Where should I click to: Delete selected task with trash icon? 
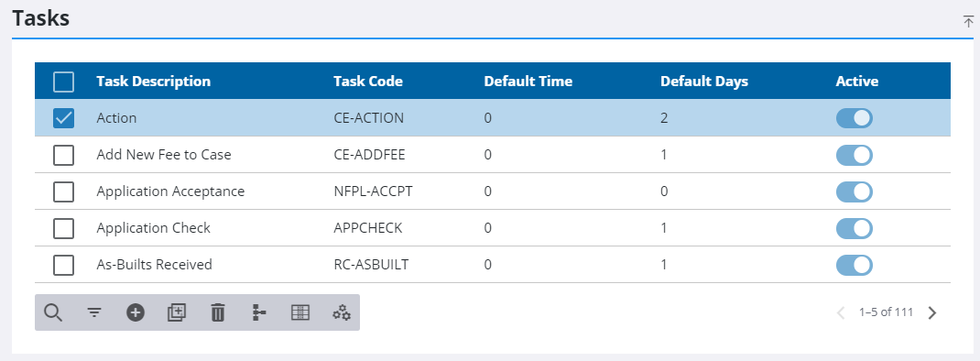[x=217, y=312]
